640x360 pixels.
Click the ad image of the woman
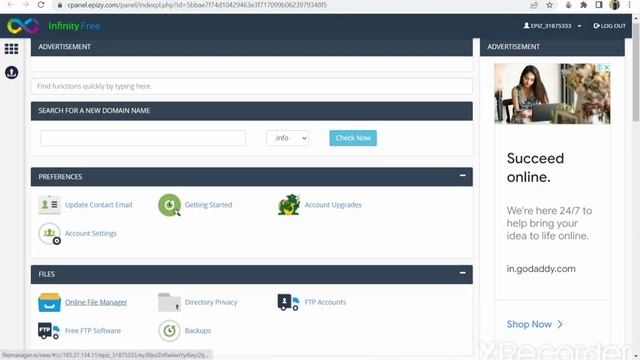tap(552, 93)
